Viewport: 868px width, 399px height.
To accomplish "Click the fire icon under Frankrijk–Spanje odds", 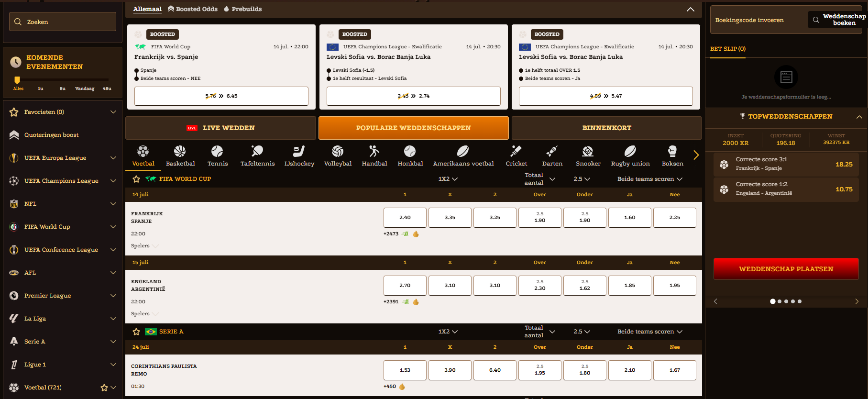I will 416,234.
